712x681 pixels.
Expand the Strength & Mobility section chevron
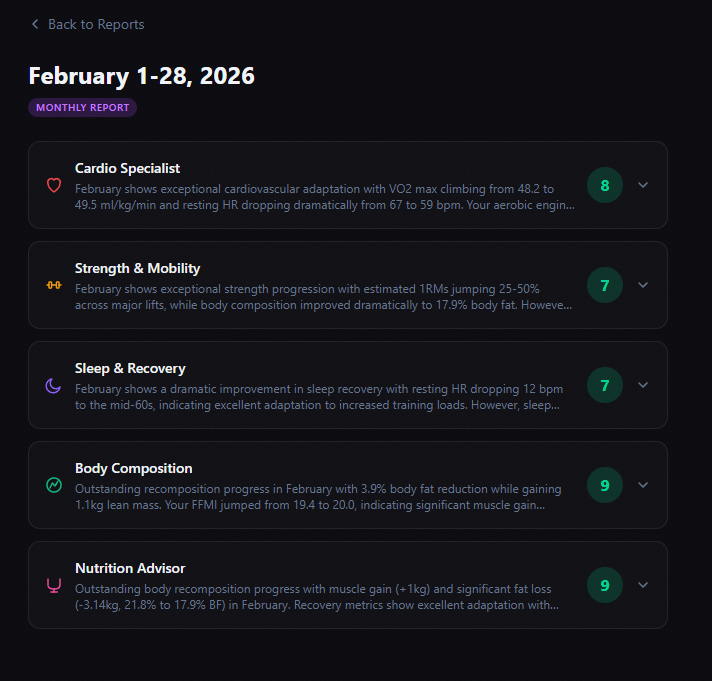[643, 285]
